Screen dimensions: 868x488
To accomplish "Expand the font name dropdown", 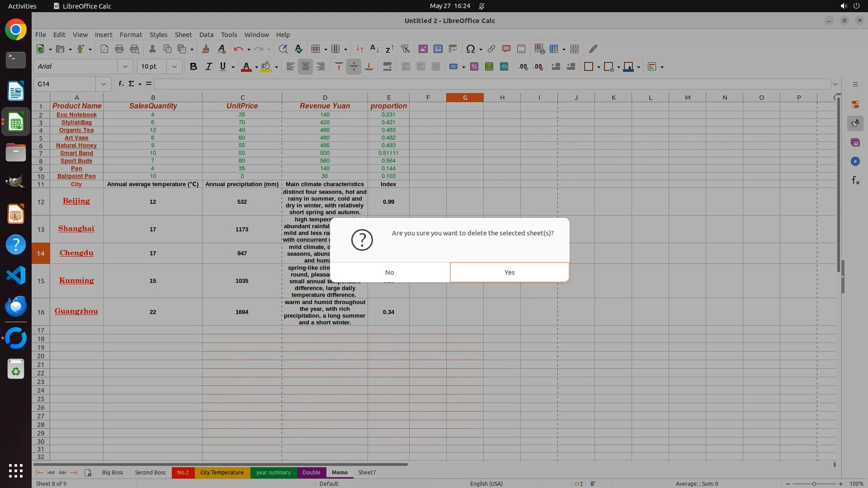I will [x=125, y=67].
